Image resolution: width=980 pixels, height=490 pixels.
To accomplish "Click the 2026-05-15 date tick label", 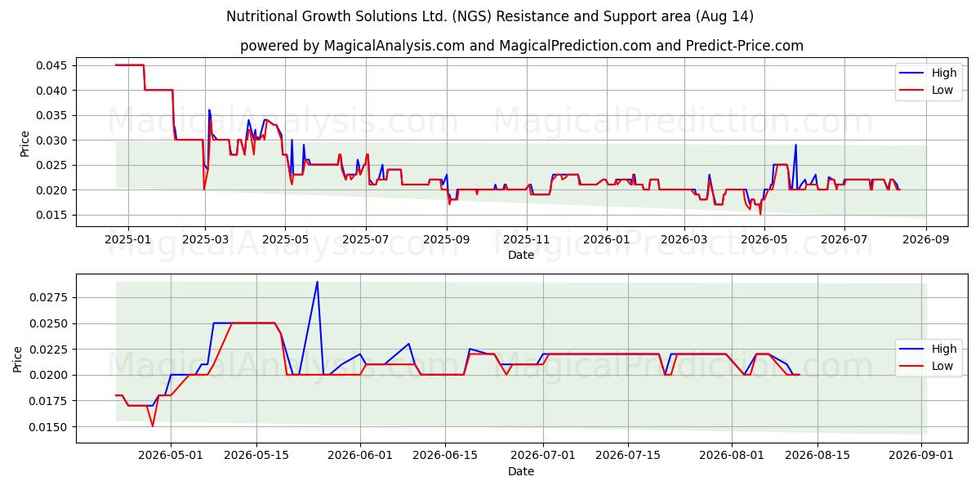I will (x=256, y=456).
